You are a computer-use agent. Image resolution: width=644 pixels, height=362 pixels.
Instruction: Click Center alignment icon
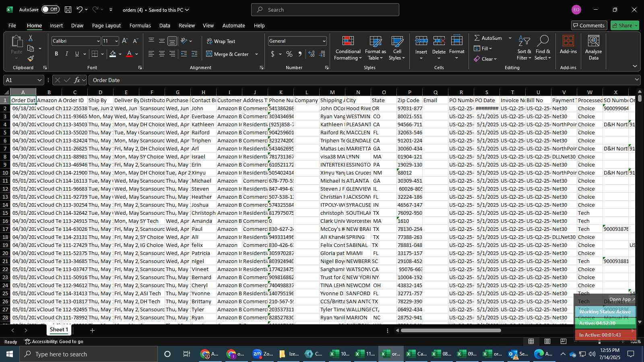[x=162, y=54]
